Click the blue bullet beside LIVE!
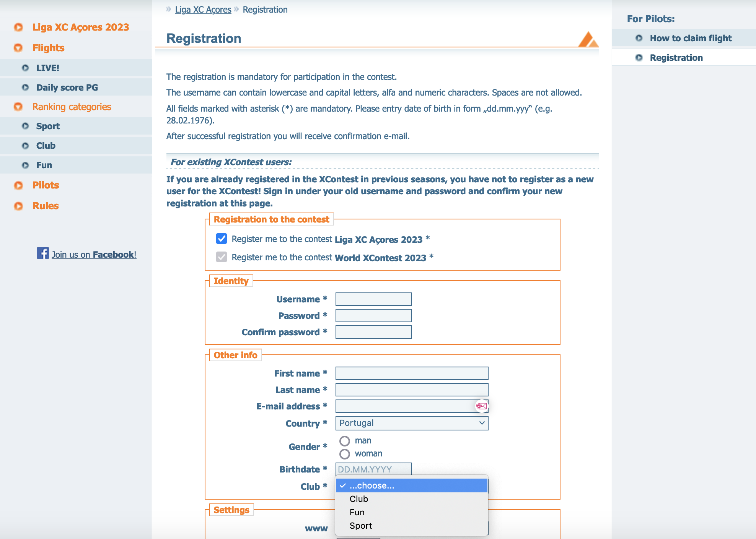 tap(25, 68)
